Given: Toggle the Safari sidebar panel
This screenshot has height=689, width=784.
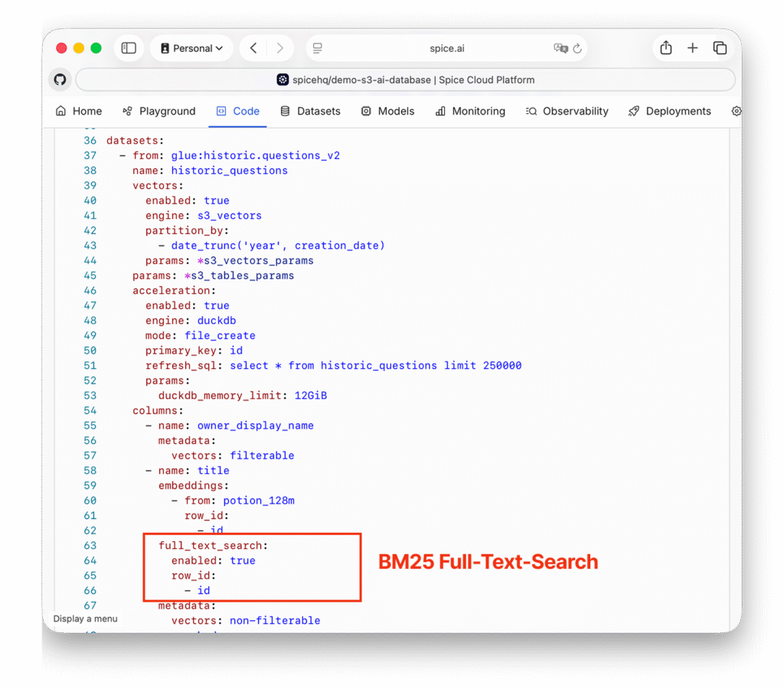Looking at the screenshot, I should pyautogui.click(x=129, y=48).
